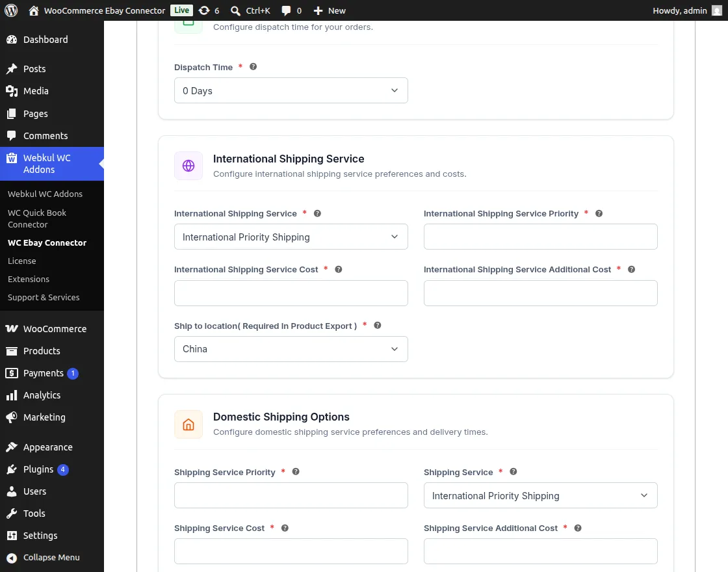
Task: Click the WordPress logo icon
Action: [11, 10]
